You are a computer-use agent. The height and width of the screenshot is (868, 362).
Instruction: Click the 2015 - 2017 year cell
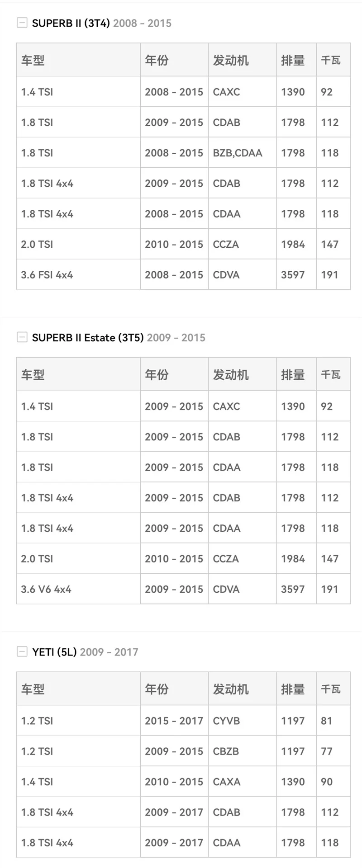click(x=174, y=721)
